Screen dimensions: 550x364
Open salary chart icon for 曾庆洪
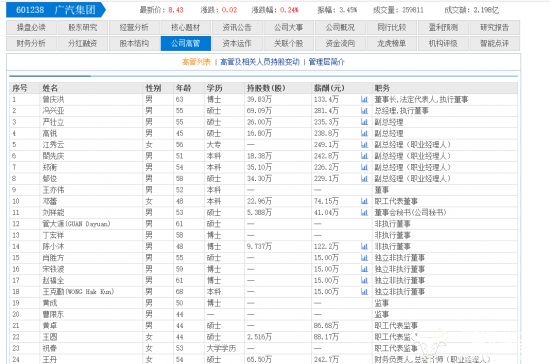[x=364, y=100]
